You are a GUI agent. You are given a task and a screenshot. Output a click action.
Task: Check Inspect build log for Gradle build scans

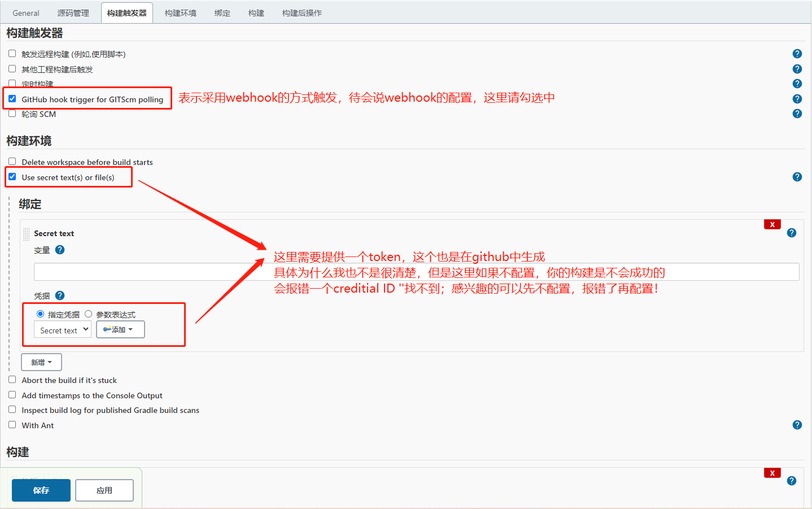(12, 410)
